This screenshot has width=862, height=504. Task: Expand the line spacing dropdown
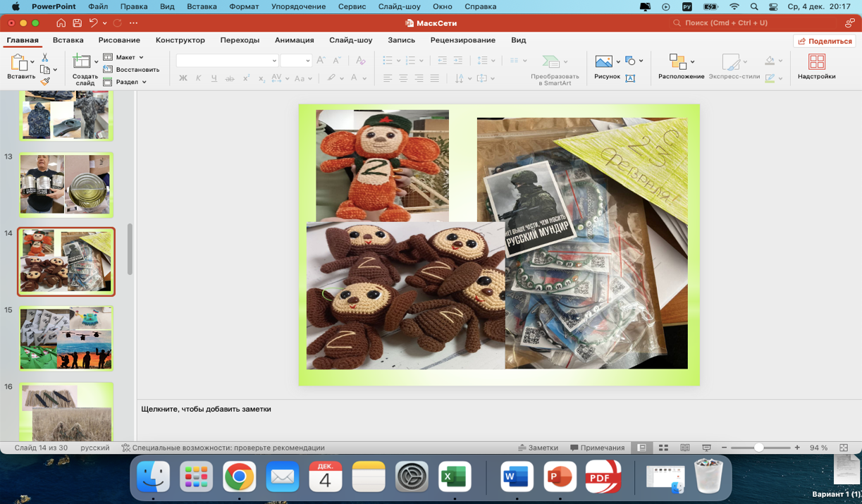(x=493, y=61)
